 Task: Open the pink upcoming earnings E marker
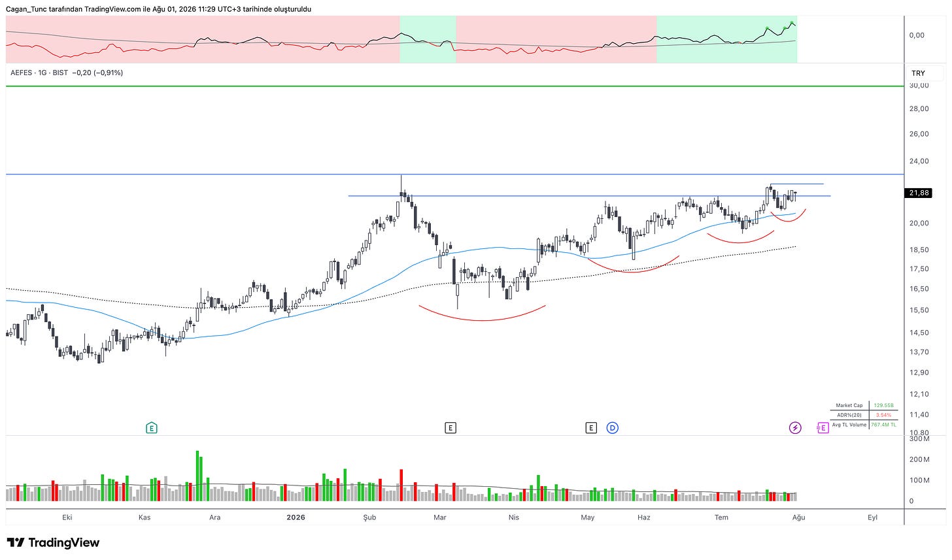tap(823, 428)
